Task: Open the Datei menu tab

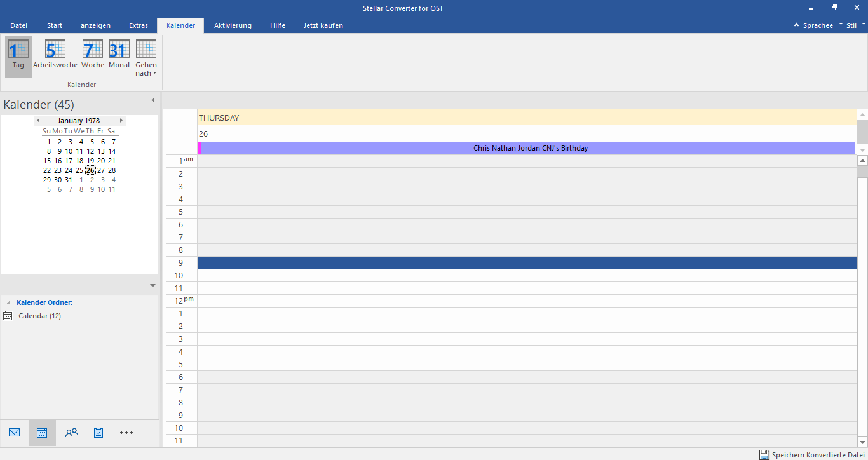Action: coord(19,25)
